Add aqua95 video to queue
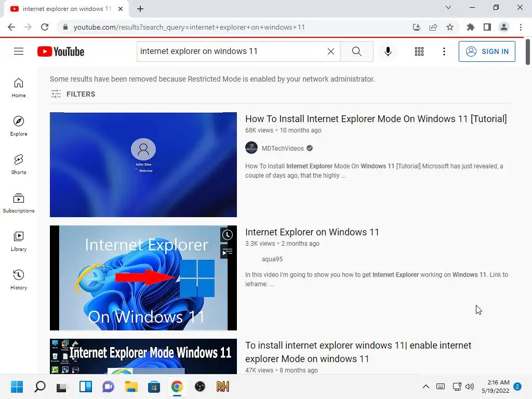This screenshot has height=399, width=532. tap(227, 252)
